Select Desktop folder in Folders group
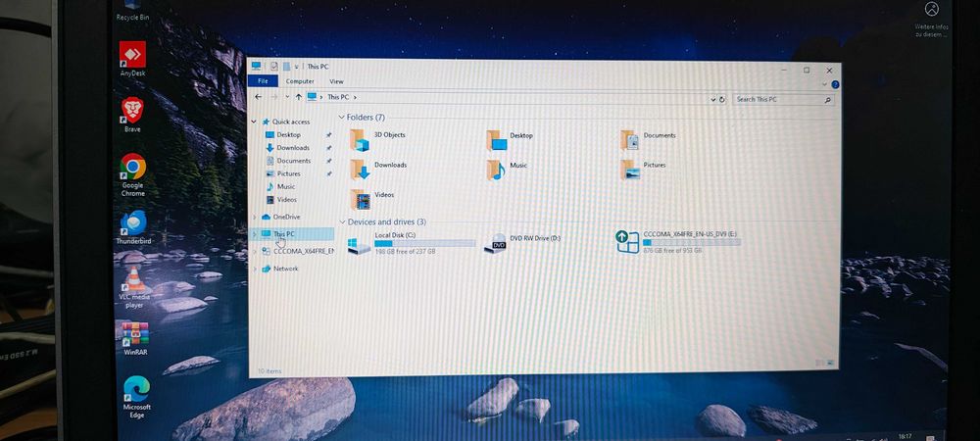980x441 pixels. (x=510, y=140)
